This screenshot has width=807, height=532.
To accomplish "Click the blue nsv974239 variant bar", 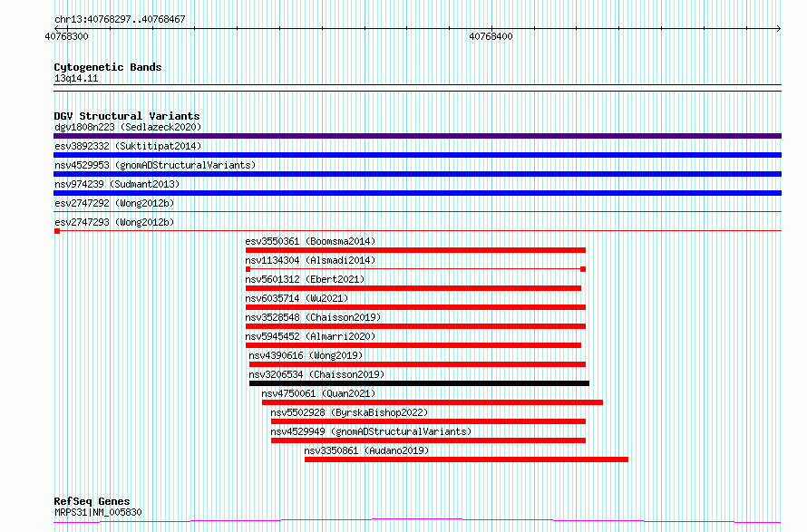I will tap(417, 193).
